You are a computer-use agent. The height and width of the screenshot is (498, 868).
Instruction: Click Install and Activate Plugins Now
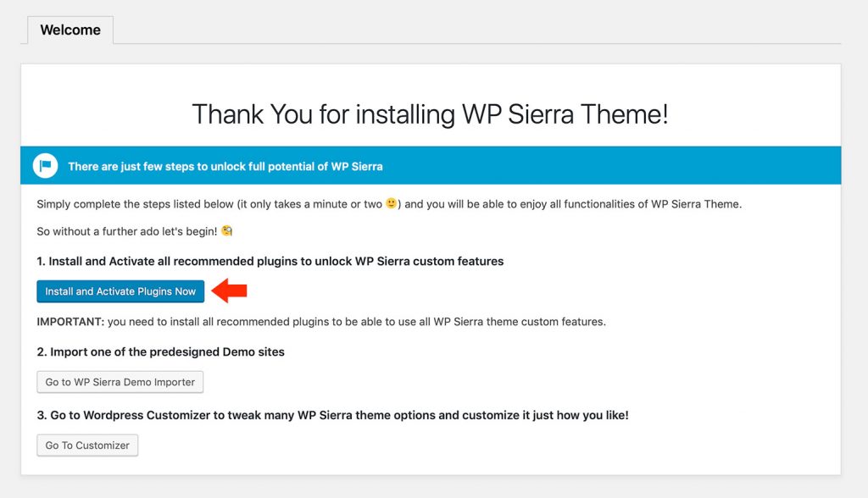(x=120, y=291)
